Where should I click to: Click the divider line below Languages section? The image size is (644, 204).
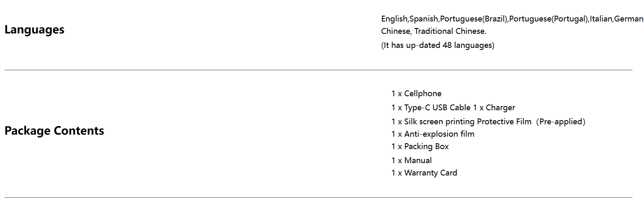point(318,70)
